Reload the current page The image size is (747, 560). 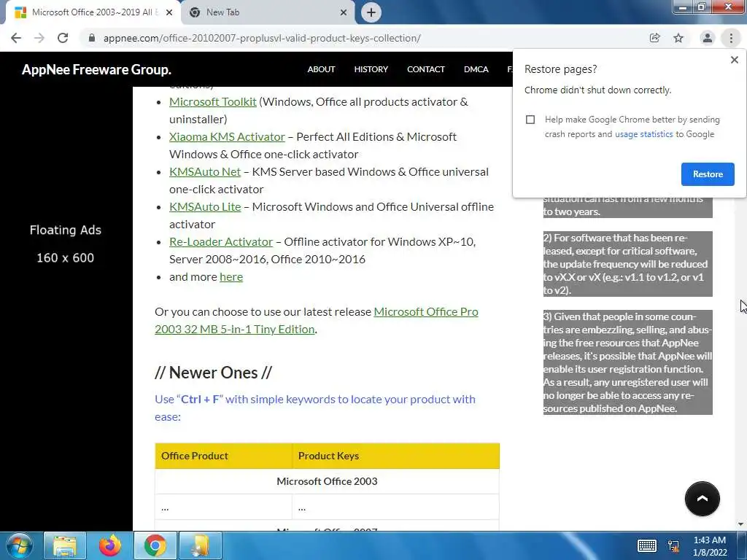click(63, 38)
